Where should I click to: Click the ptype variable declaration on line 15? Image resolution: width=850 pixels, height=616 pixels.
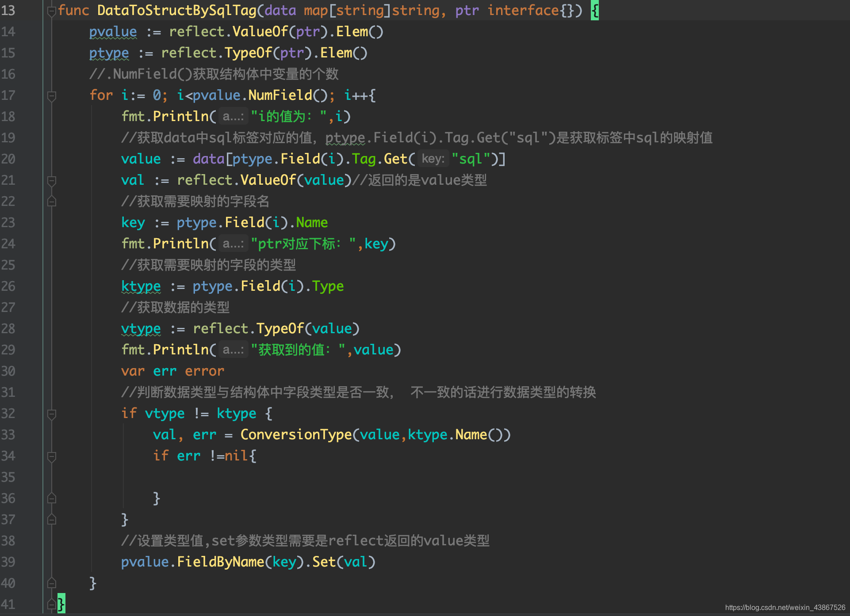tap(109, 53)
